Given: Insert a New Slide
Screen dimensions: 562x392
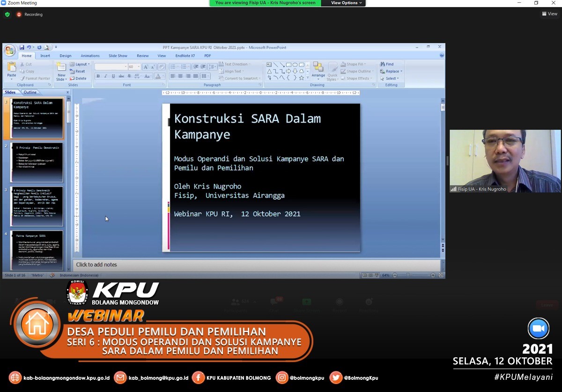Looking at the screenshot, I should [61, 68].
